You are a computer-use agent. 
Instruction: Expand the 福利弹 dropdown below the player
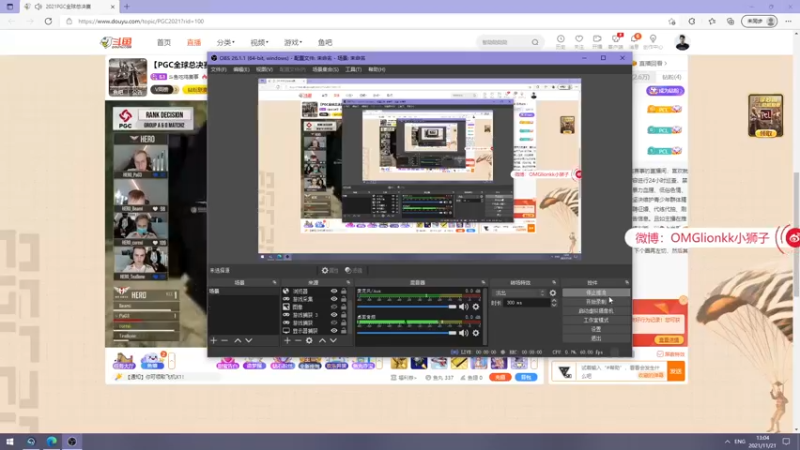click(x=404, y=378)
